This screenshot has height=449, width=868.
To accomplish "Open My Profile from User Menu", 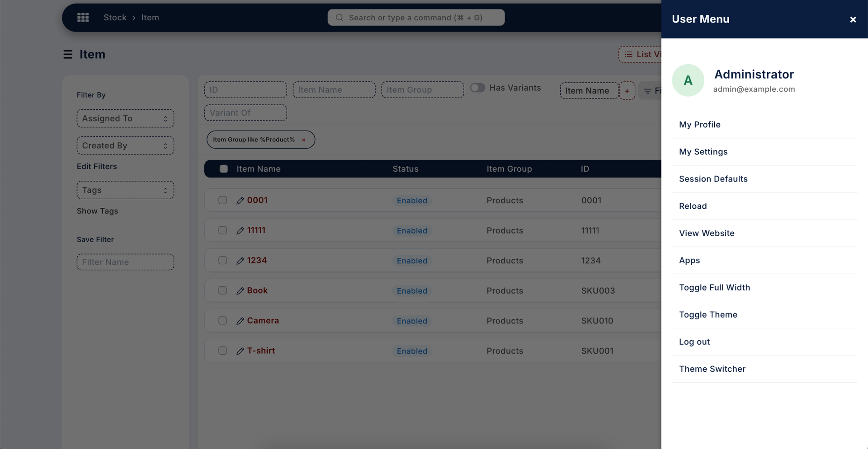I will (764, 125).
